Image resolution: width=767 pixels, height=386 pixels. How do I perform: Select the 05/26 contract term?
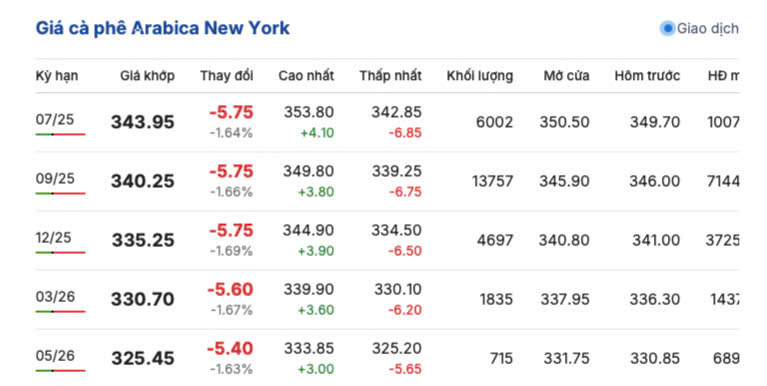pyautogui.click(x=55, y=356)
